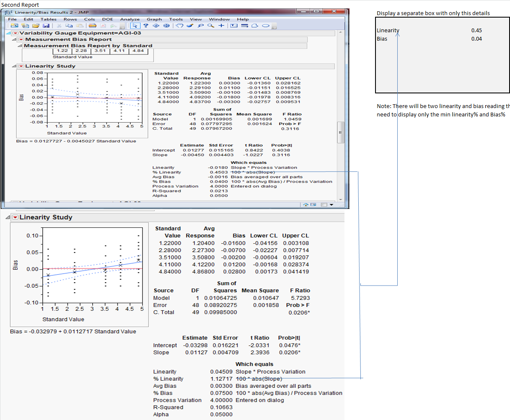Click the '0.07500' % Bias value
510x420 pixels.
[222, 393]
